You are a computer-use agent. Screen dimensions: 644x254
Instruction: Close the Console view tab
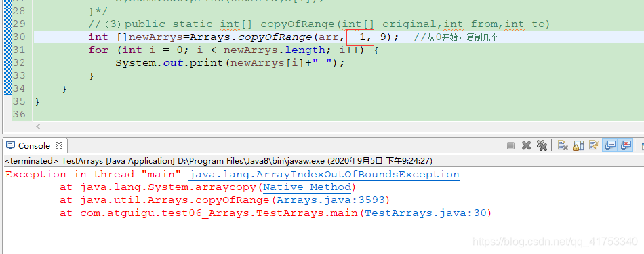pyautogui.click(x=59, y=145)
